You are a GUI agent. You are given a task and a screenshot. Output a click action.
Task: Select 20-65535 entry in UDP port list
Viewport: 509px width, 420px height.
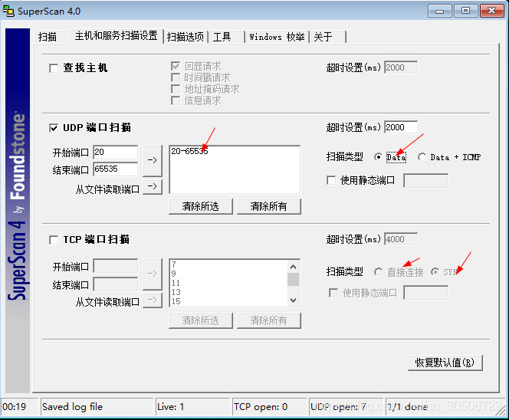[x=189, y=151]
